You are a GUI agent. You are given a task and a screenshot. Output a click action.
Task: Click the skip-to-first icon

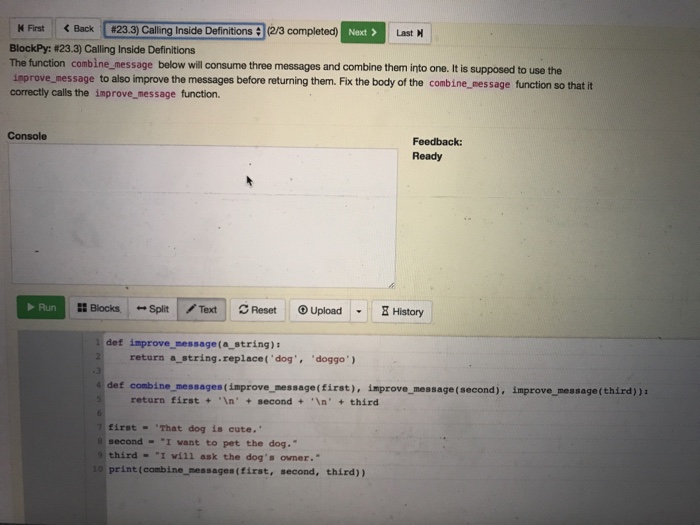21,28
